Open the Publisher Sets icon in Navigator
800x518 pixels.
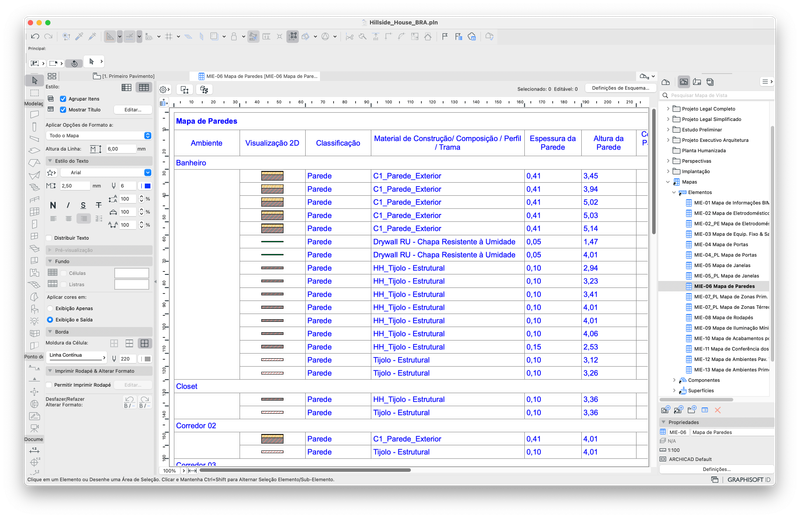[x=710, y=82]
